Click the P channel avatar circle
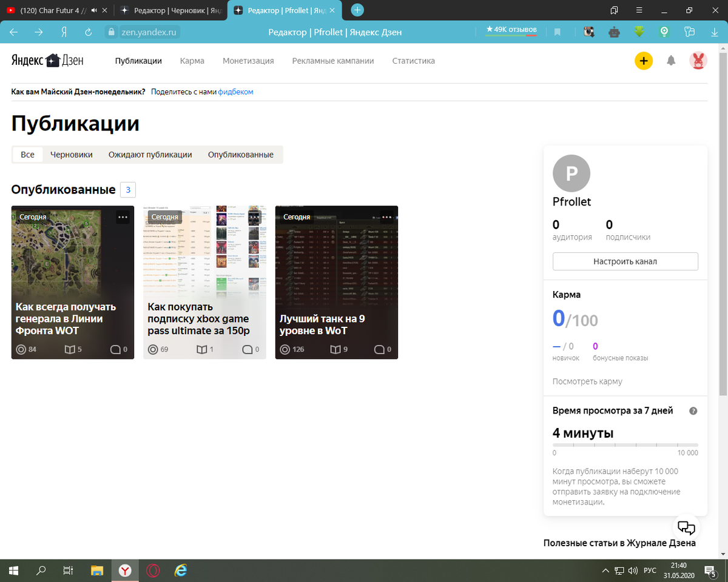Image resolution: width=728 pixels, height=582 pixels. click(x=571, y=173)
